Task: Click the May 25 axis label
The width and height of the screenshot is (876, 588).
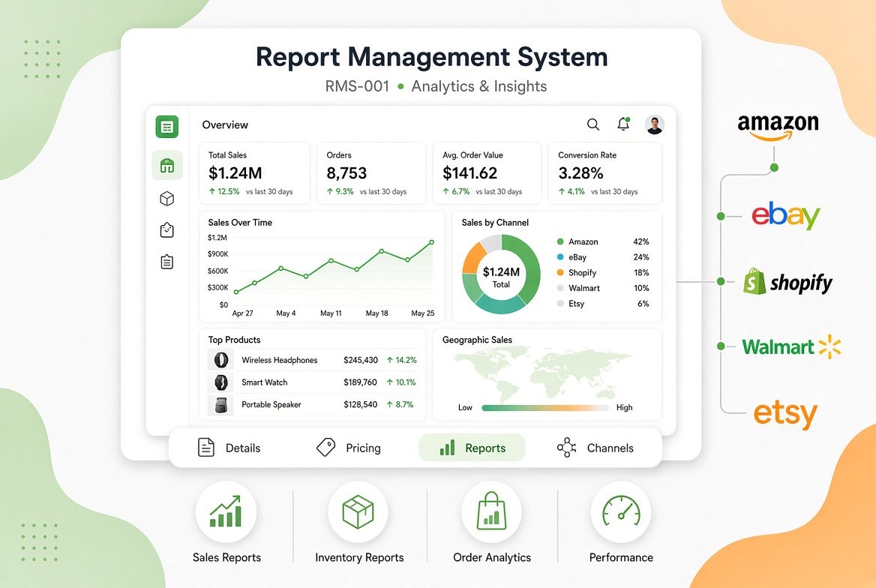Action: point(422,313)
